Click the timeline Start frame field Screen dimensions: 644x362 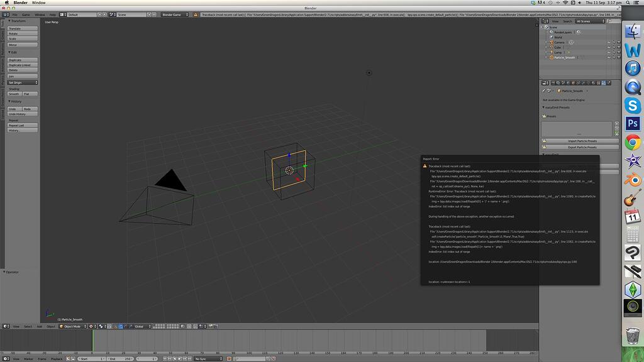click(x=91, y=359)
